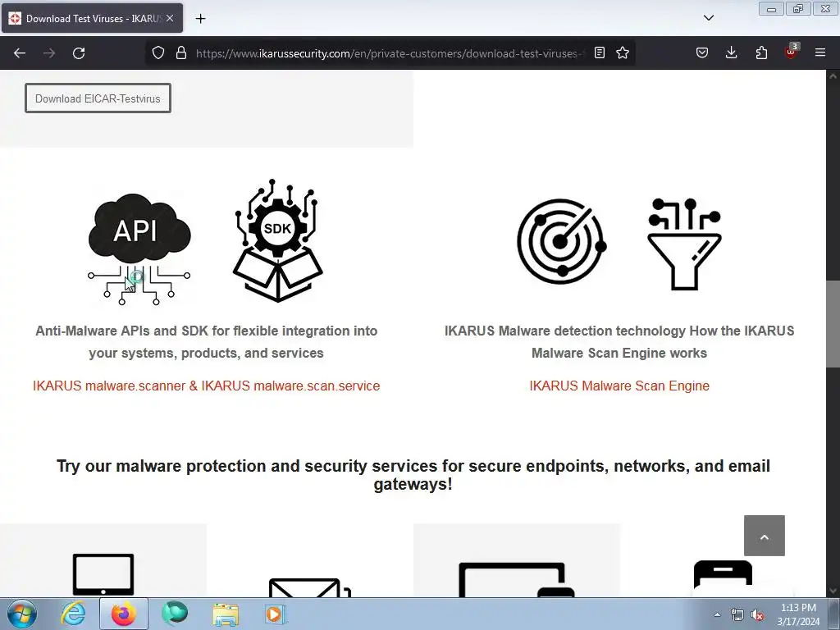Open the clock showing 1:13 PM
840x630 pixels.
798,614
